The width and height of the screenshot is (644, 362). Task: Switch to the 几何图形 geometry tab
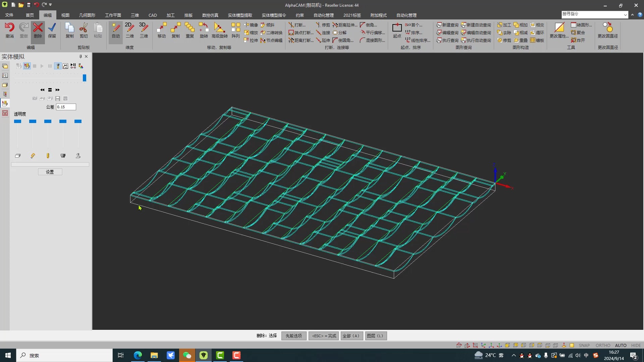87,15
